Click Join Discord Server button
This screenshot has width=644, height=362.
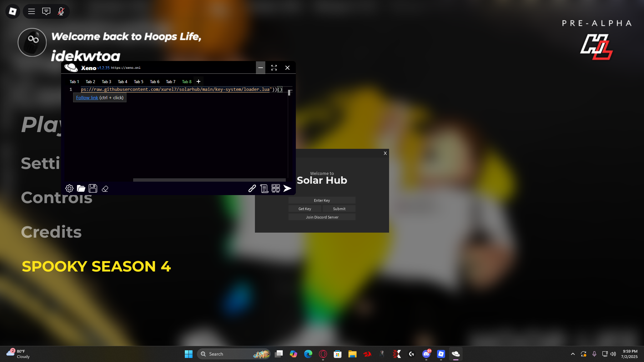coord(322,217)
